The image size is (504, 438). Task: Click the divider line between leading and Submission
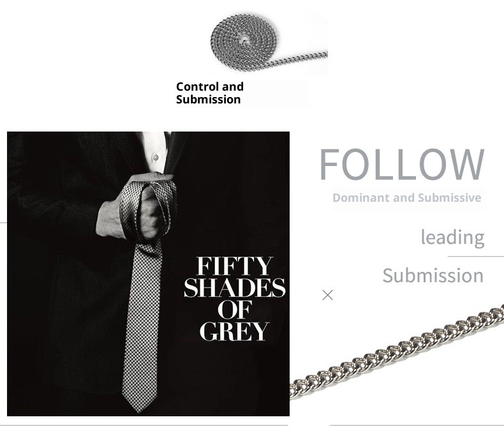[476, 257]
